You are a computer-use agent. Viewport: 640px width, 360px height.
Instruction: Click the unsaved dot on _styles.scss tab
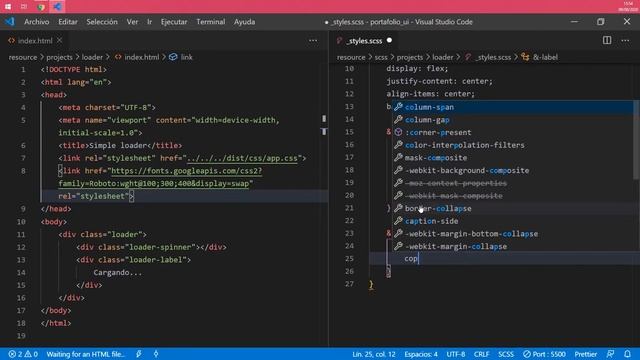[x=389, y=40]
